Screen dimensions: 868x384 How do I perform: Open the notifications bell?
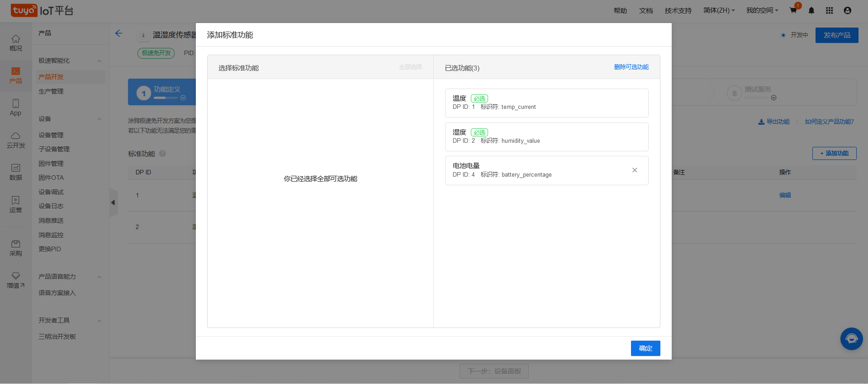811,10
